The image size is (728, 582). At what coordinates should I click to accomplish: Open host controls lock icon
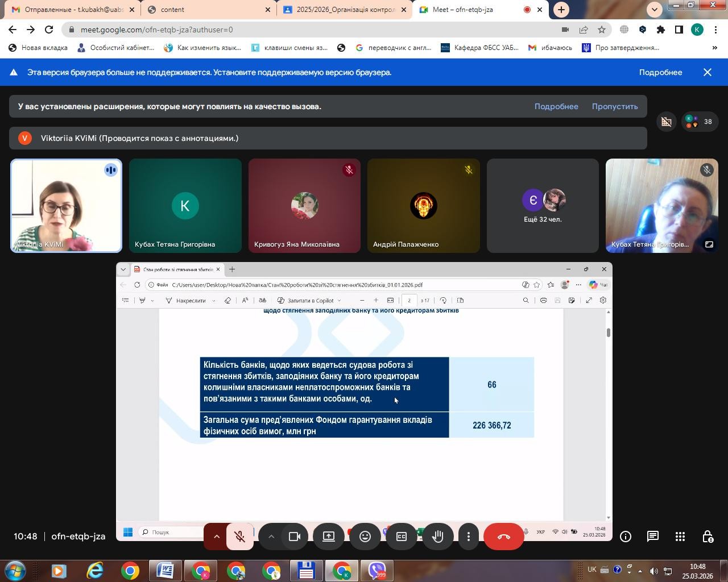tap(707, 537)
